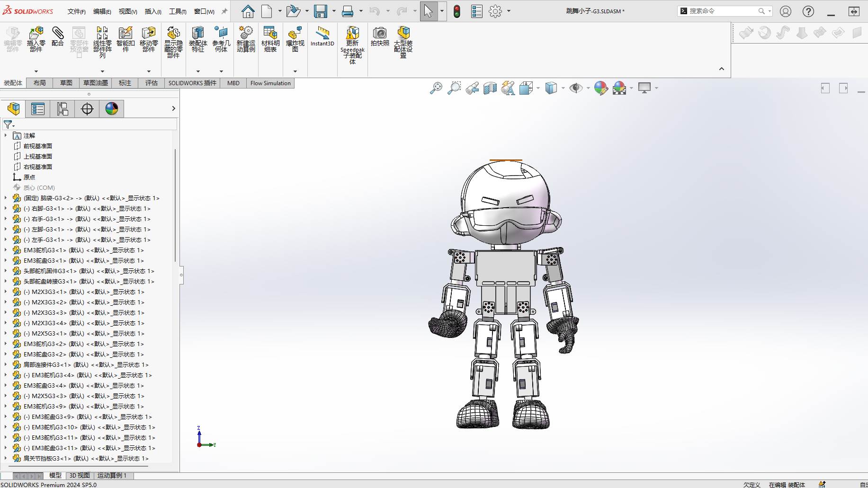Image resolution: width=868 pixels, height=488 pixels.
Task: Open the 文件(F) menu
Action: (76, 11)
